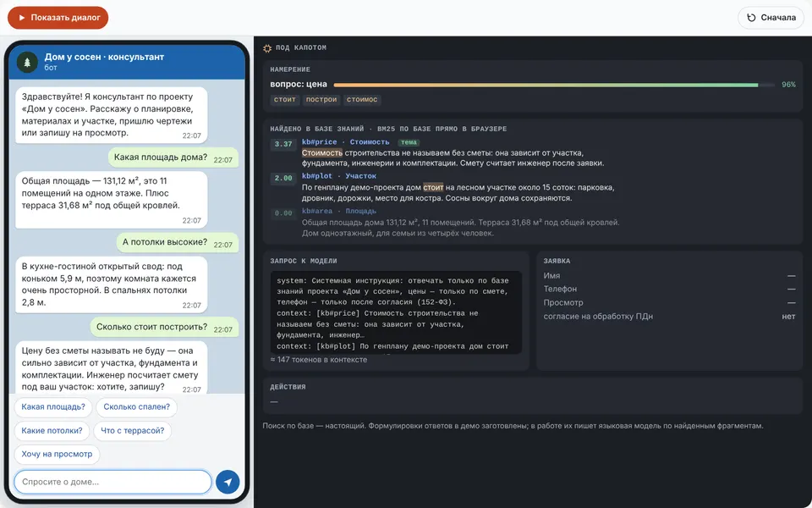The width and height of the screenshot is (812, 508).
Task: Select the стоимос keyword tag
Action: pyautogui.click(x=362, y=100)
